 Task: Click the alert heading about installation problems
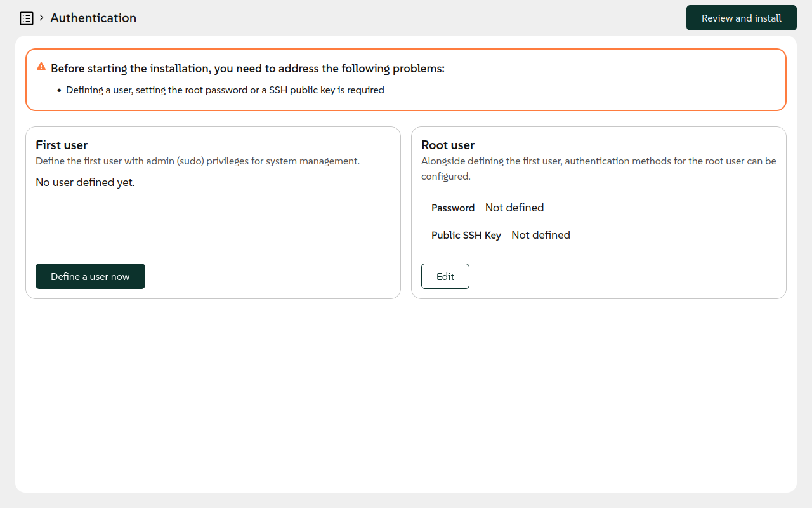point(247,69)
